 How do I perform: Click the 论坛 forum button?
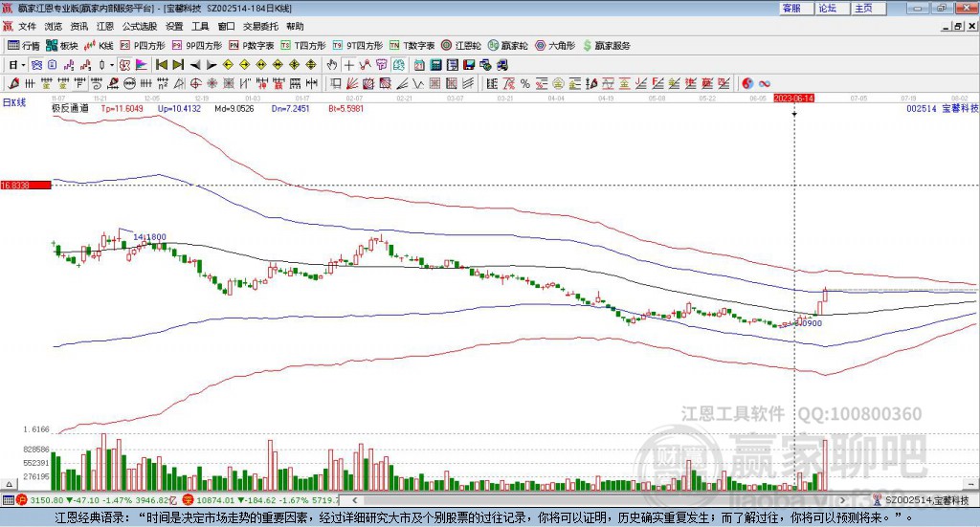(832, 8)
